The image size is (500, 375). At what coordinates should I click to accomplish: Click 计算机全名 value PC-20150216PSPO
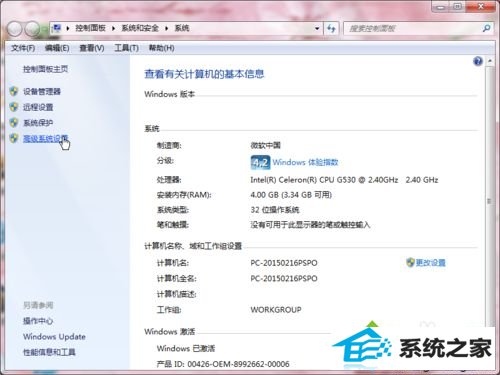tap(284, 279)
